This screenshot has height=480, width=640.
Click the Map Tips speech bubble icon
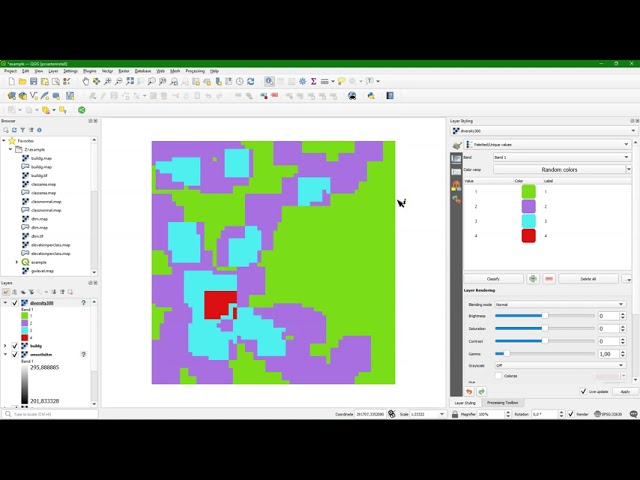(341, 81)
